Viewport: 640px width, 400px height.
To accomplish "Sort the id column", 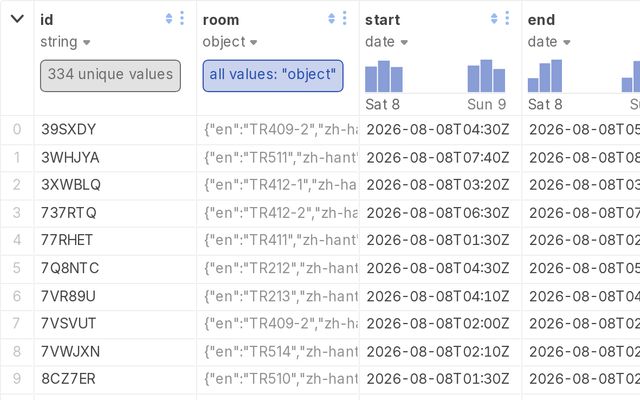I will coord(169,18).
